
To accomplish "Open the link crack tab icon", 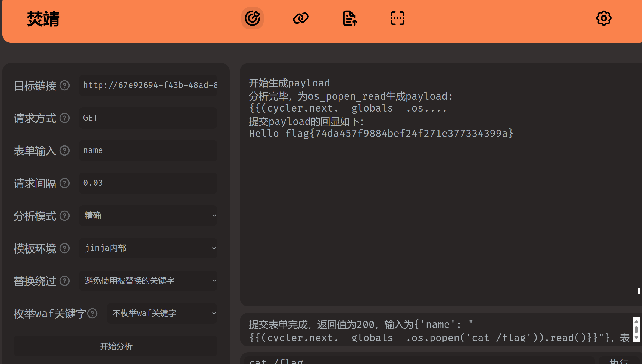I will coord(301,18).
